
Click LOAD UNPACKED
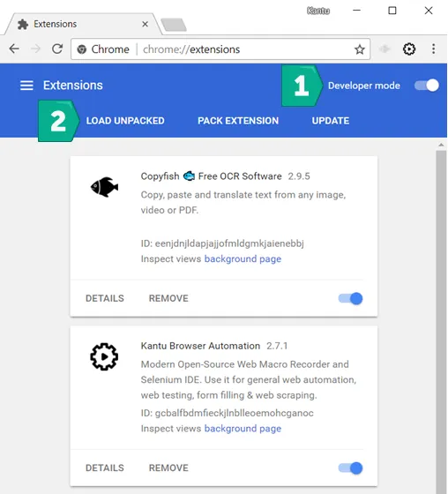tap(125, 121)
